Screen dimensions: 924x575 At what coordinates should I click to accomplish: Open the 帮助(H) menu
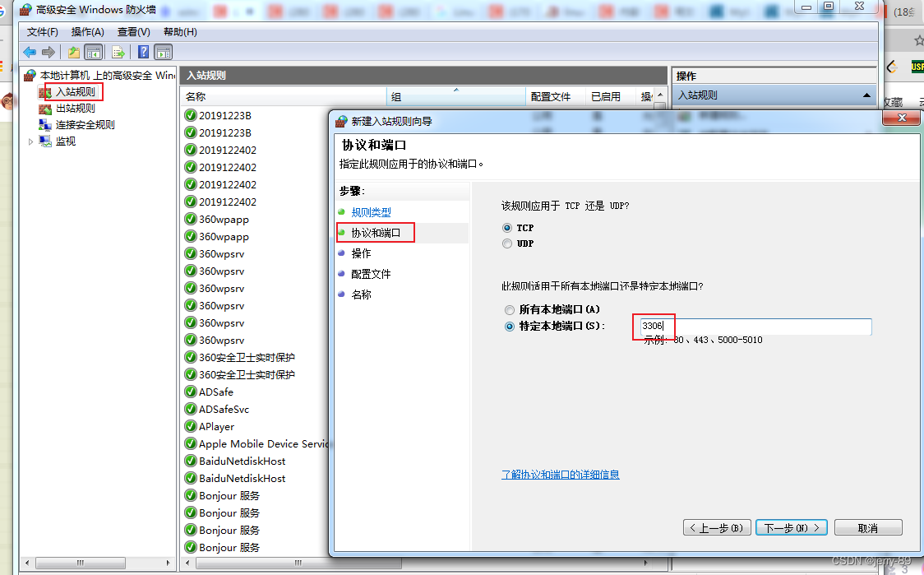[180, 32]
